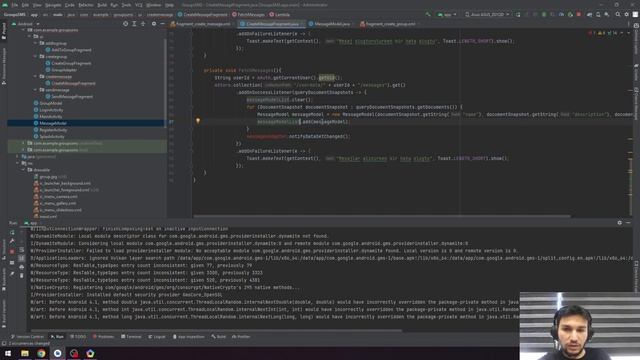Click the Print icon in Run panel
The width and height of the screenshot is (640, 360).
click(22, 267)
